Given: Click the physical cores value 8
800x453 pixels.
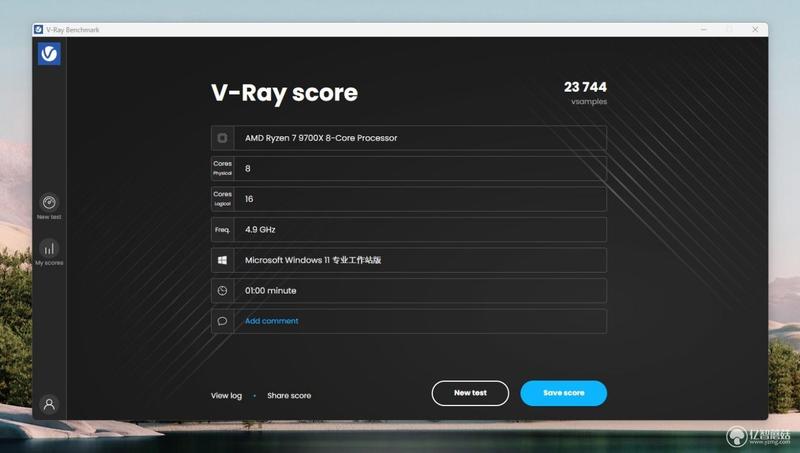Looking at the screenshot, I should pyautogui.click(x=247, y=168).
